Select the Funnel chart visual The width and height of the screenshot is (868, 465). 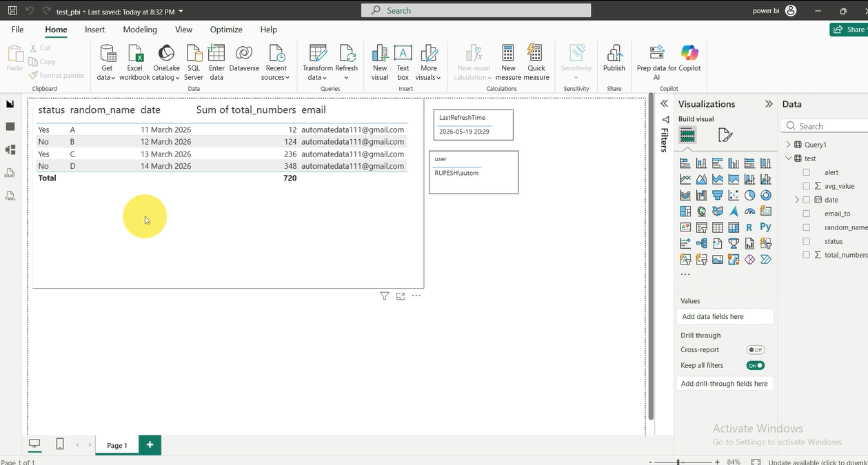coord(718,196)
